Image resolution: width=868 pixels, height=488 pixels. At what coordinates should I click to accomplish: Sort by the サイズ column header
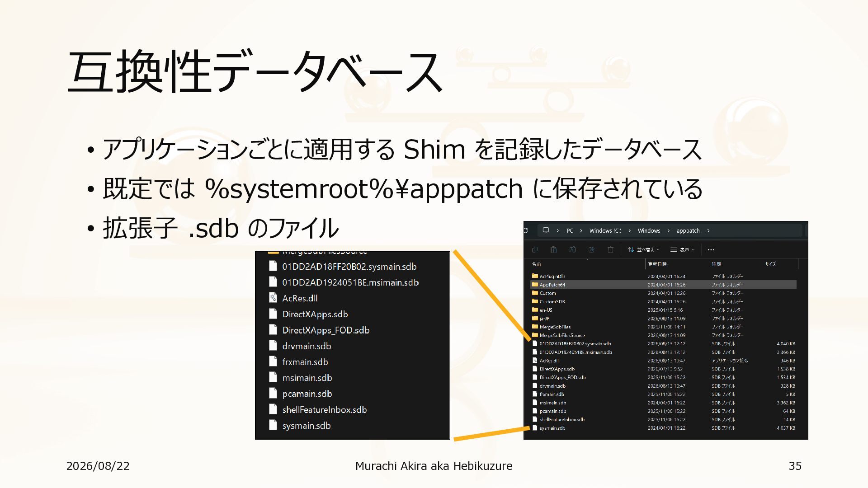770,264
